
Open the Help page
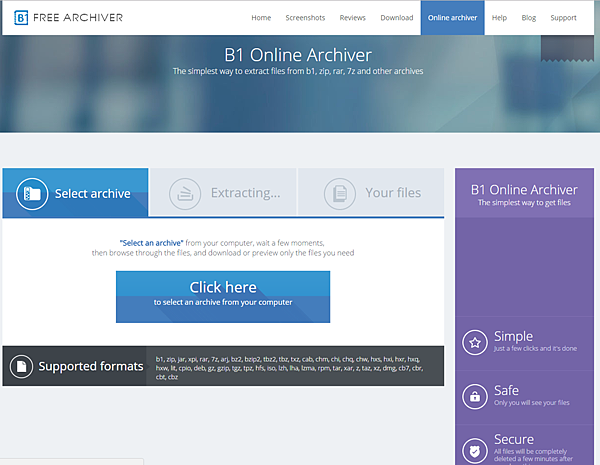[499, 18]
